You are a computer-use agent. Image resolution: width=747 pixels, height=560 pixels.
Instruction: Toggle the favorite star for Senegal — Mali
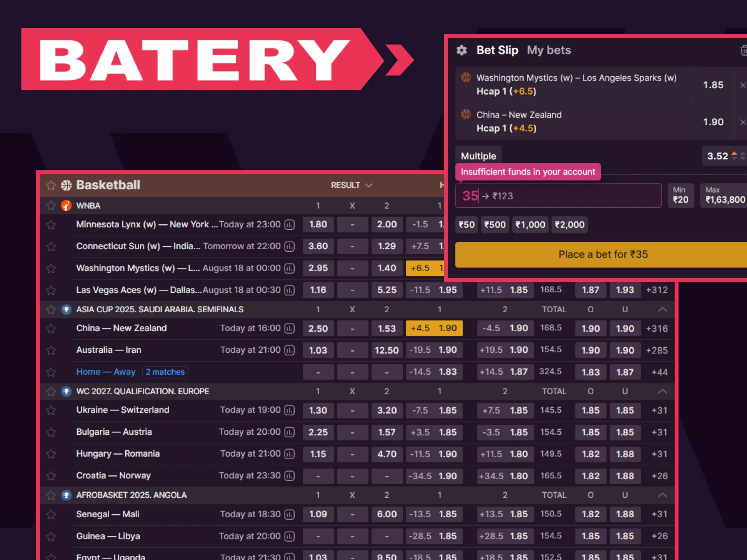click(51, 514)
